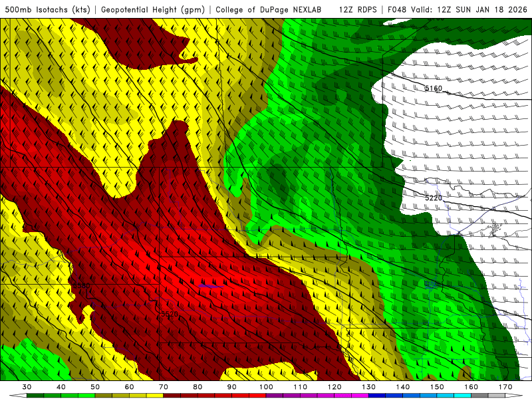The width and height of the screenshot is (532, 399).
Task: Click the legend value 90
Action: pos(231,387)
